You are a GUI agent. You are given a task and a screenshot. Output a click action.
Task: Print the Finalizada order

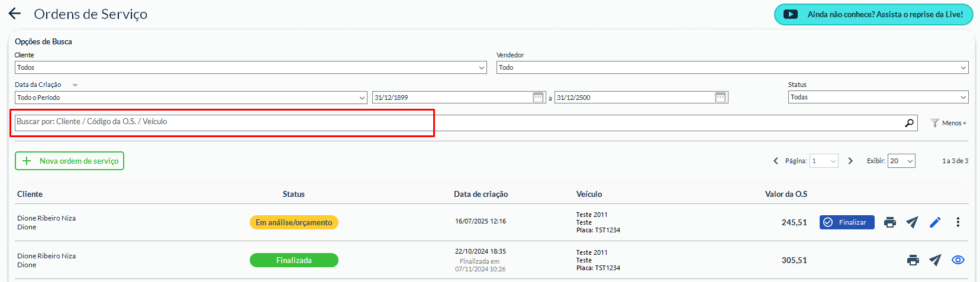pos(913,260)
